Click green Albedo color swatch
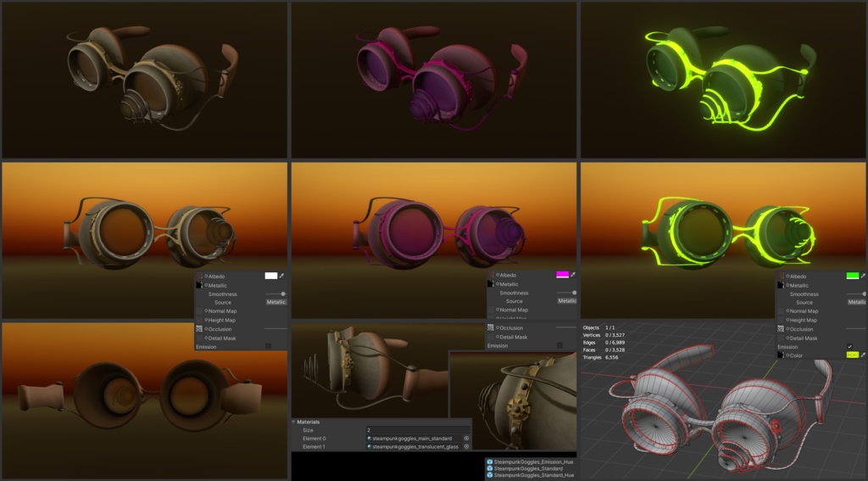 (x=853, y=276)
